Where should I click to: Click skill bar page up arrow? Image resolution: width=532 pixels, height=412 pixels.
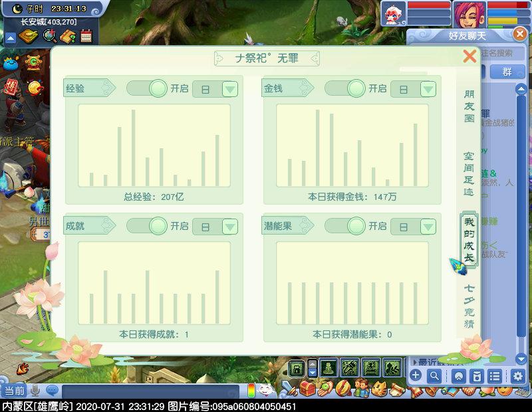[x=312, y=364]
